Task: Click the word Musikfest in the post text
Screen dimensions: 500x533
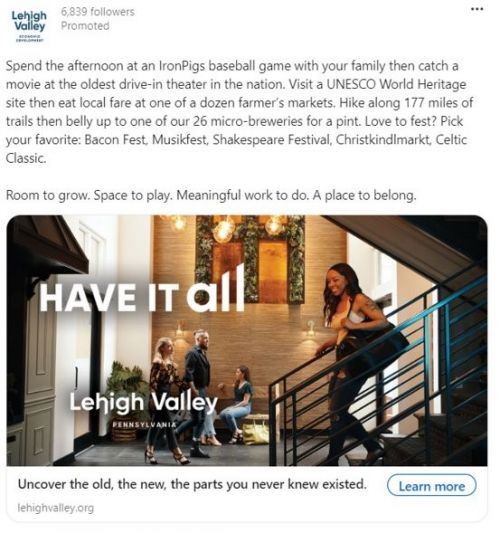Action: pyautogui.click(x=179, y=140)
